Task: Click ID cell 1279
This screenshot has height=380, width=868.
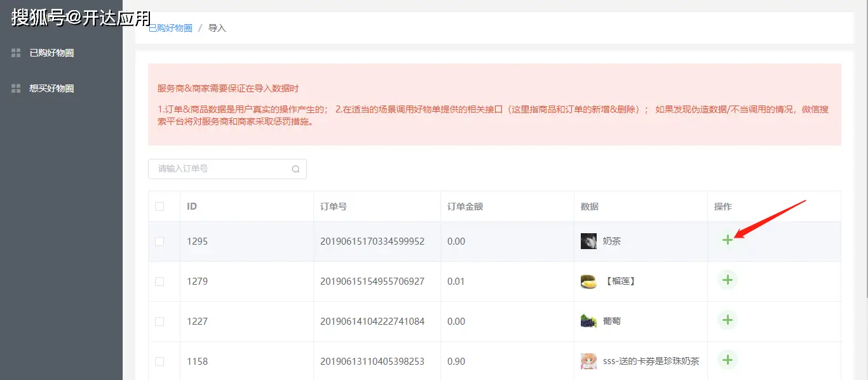Action: [x=198, y=282]
